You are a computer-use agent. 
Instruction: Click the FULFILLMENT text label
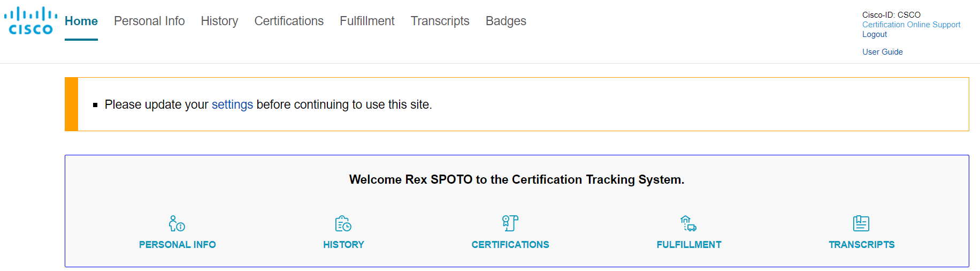tap(689, 245)
